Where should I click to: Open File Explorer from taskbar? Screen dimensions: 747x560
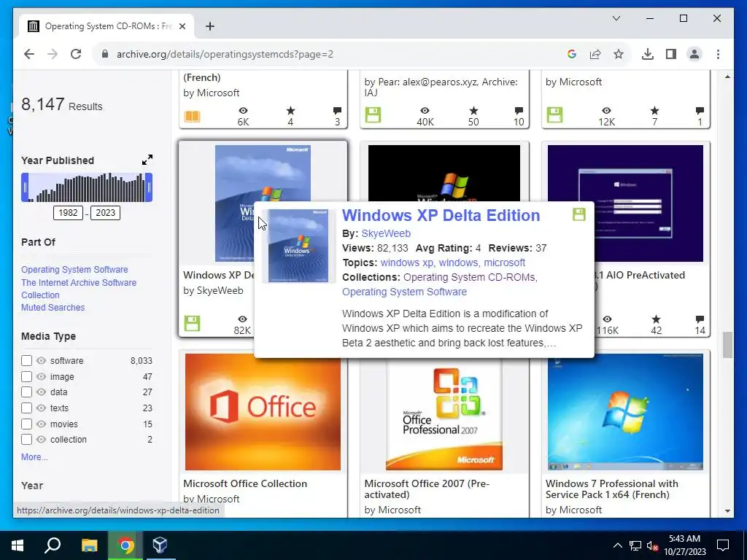89,545
